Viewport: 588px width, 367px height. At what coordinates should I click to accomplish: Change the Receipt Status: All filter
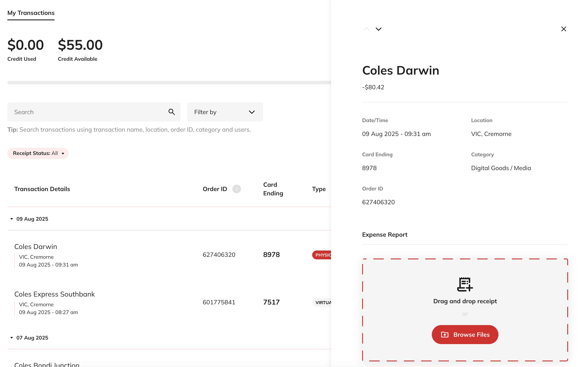click(x=38, y=153)
